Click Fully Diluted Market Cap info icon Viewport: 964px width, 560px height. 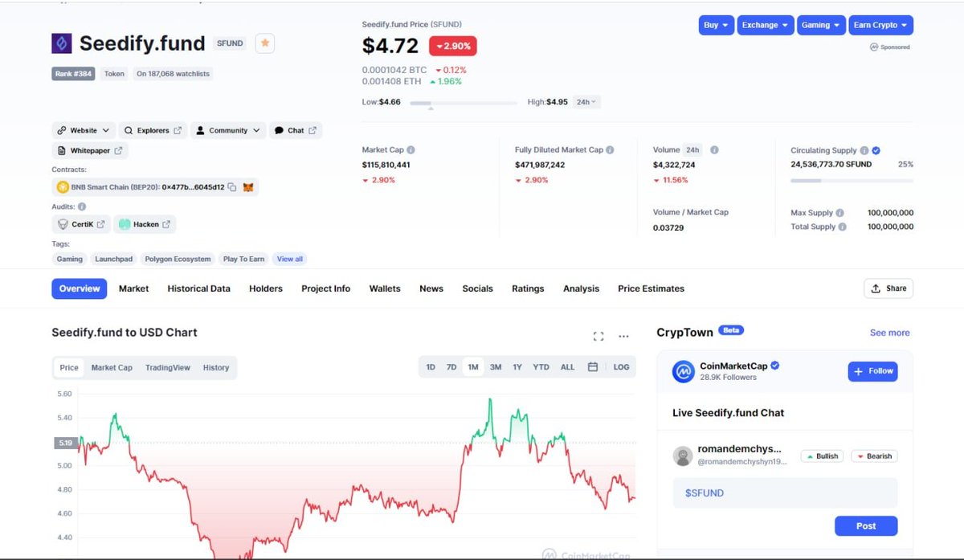click(610, 150)
